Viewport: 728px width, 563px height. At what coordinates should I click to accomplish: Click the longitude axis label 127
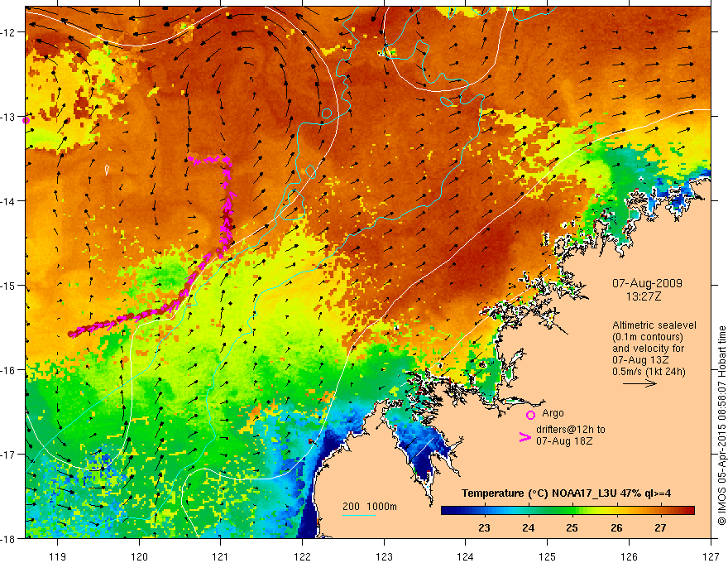point(711,556)
